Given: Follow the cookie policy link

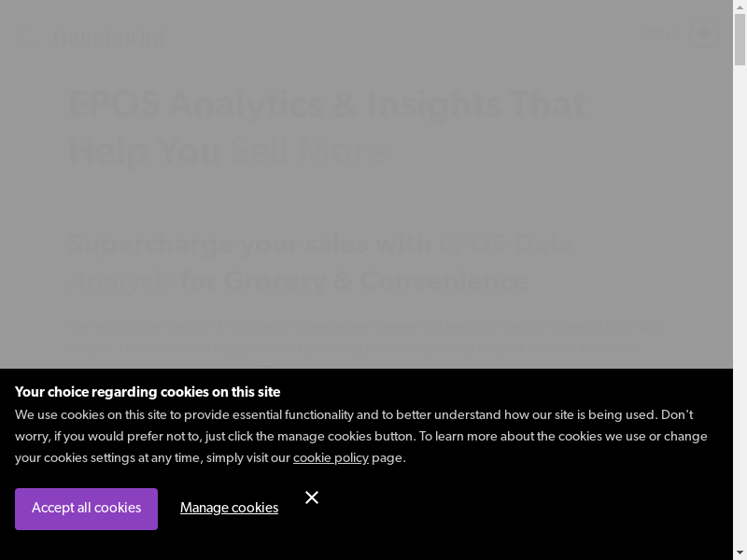Looking at the screenshot, I should [x=331, y=457].
